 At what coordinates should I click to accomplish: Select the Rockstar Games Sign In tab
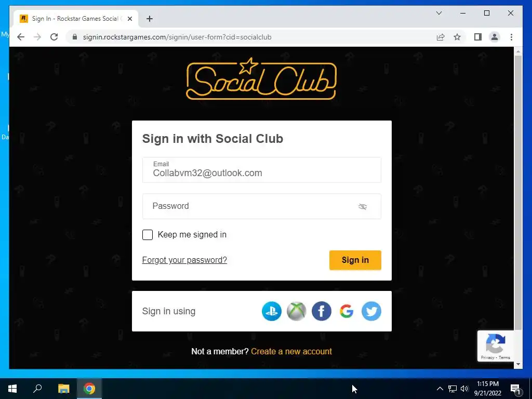[76, 18]
